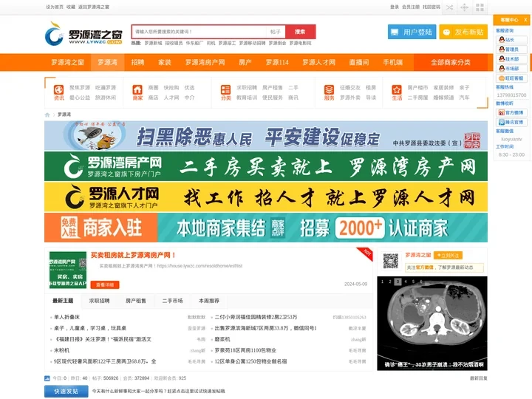Click 设为首页 link

pyautogui.click(x=55, y=7)
